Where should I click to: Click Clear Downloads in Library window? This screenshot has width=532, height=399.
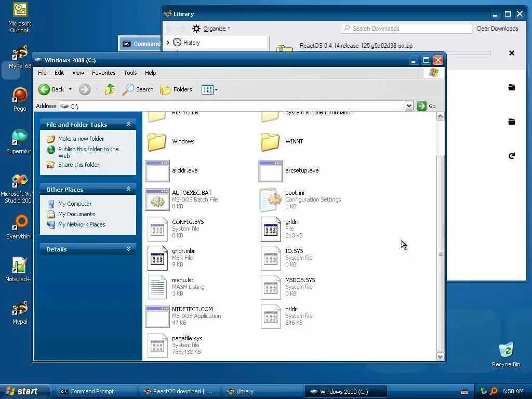tap(497, 29)
